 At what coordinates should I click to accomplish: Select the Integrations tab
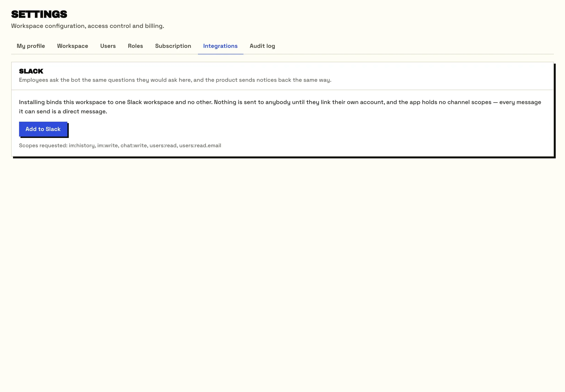220,46
